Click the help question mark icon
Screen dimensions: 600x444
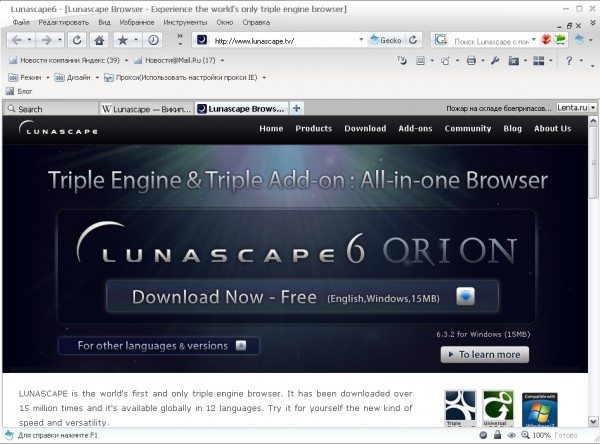569,60
